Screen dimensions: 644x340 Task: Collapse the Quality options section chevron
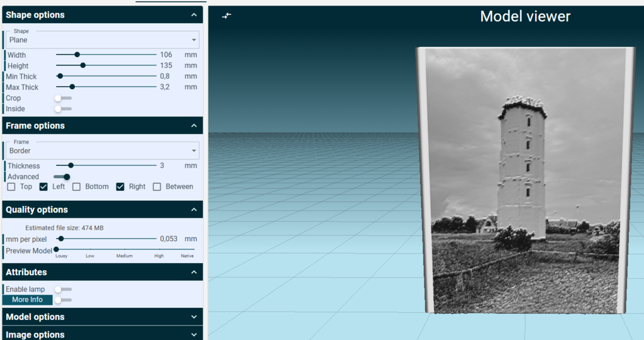coord(194,210)
